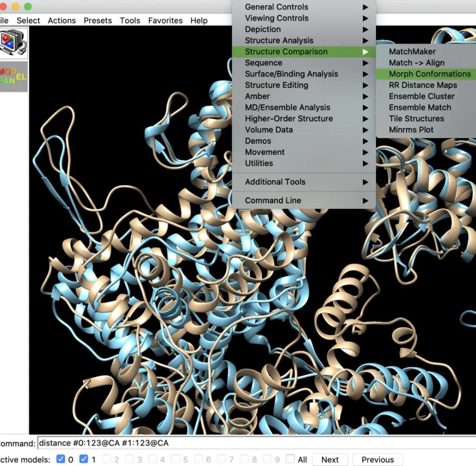Image resolution: width=476 pixels, height=466 pixels.
Task: Expand the Additional Tools submenu
Action: click(275, 182)
